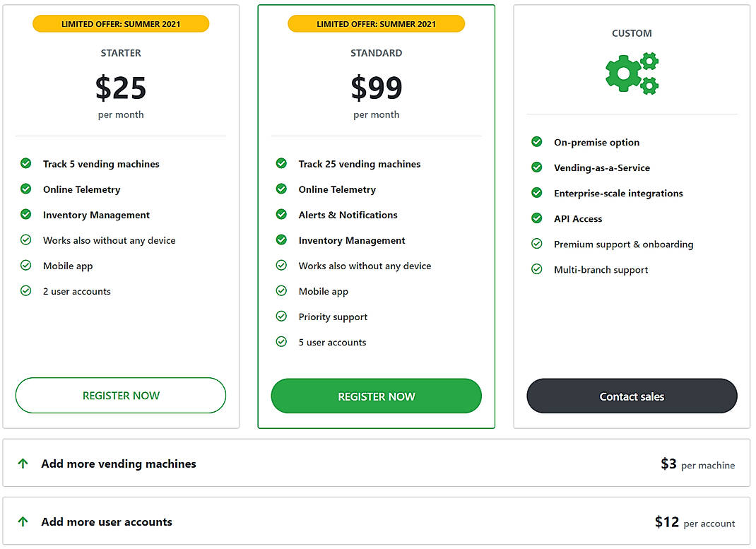Click the green arrow beside Add more user accounts
756x549 pixels.
(23, 521)
